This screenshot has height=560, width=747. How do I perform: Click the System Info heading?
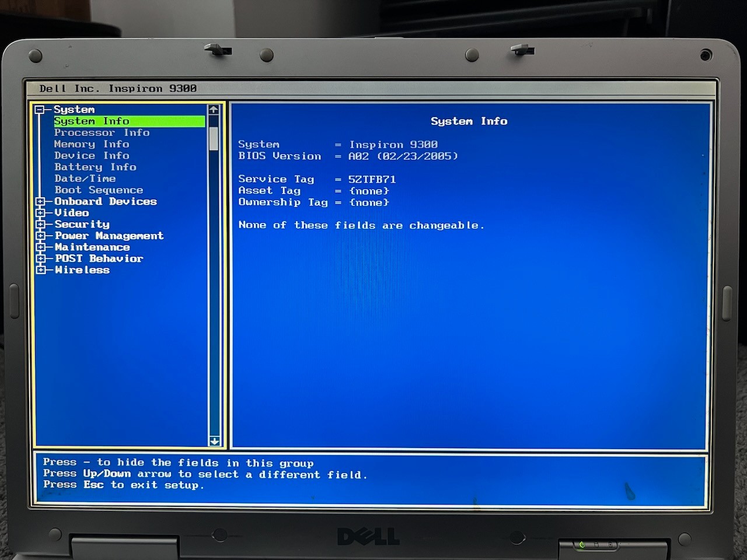[x=469, y=121]
